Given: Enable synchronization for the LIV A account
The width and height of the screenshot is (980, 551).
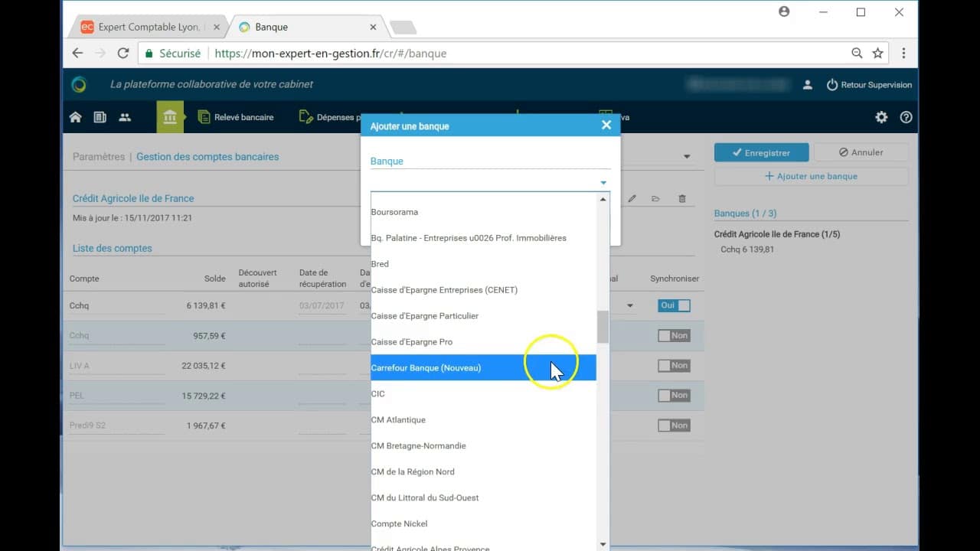Looking at the screenshot, I should (674, 365).
